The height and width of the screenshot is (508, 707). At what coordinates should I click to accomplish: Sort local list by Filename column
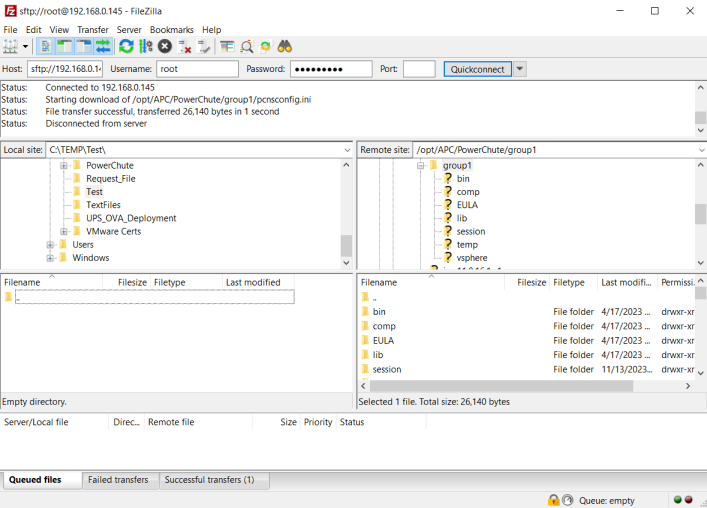52,283
